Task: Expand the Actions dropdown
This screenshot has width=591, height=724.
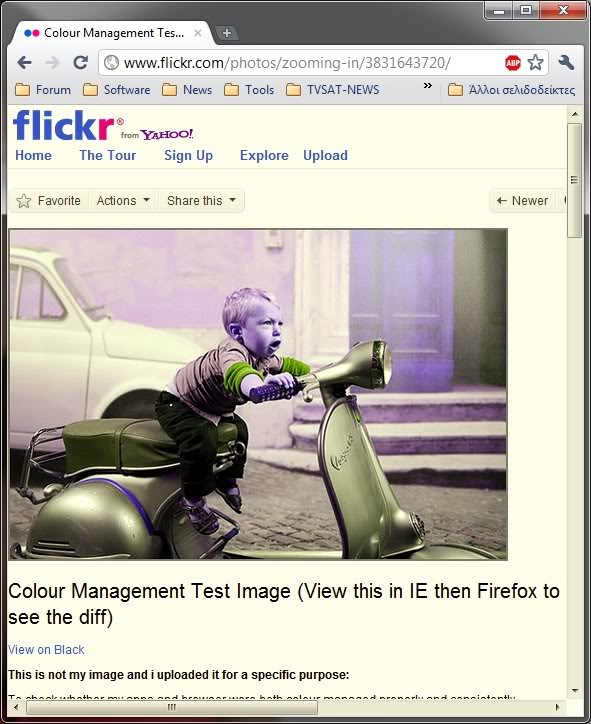Action: [123, 201]
